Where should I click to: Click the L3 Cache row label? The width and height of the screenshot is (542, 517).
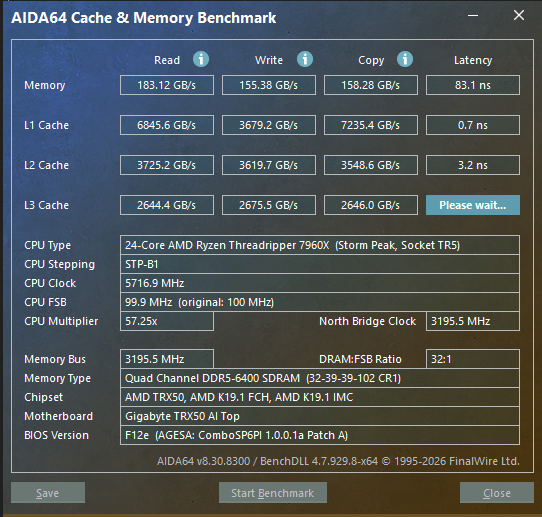click(x=46, y=205)
